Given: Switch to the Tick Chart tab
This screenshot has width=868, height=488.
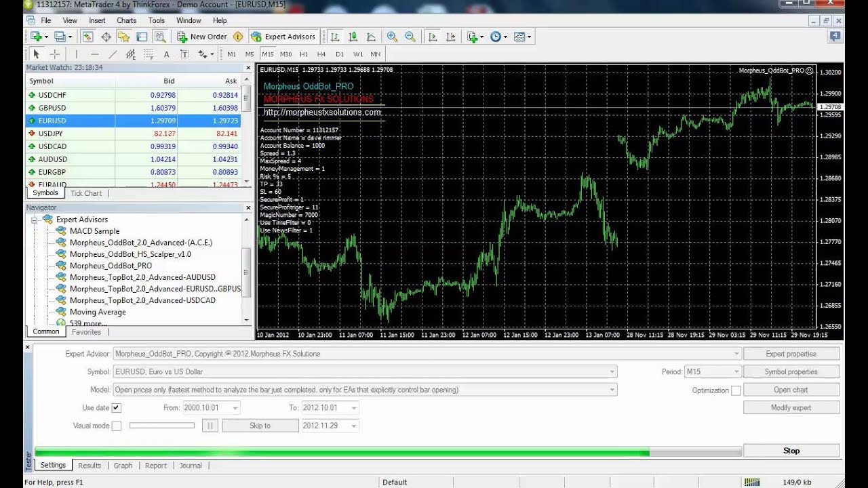Looking at the screenshot, I should point(86,193).
